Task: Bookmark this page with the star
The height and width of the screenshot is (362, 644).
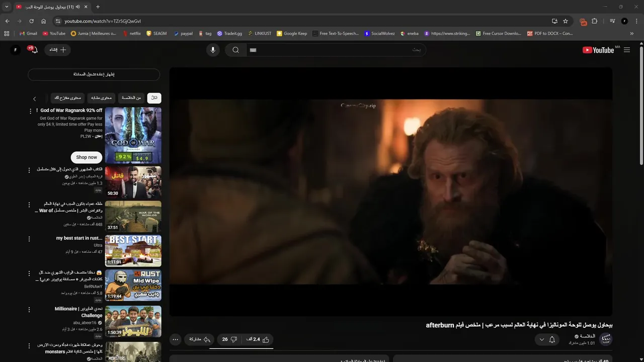Action: (x=566, y=21)
